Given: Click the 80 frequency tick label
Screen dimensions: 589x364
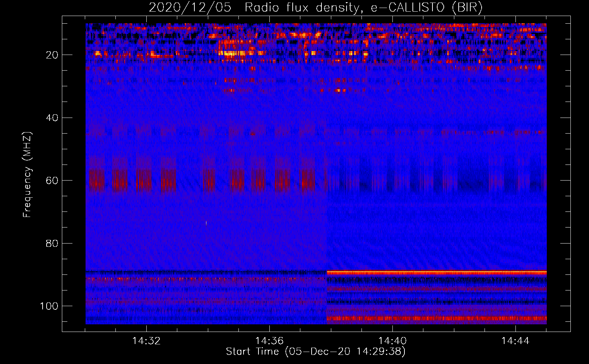Looking at the screenshot, I should (x=52, y=243).
